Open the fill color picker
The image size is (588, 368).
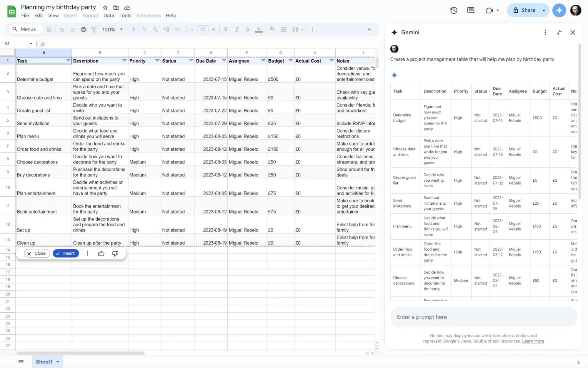(272, 29)
